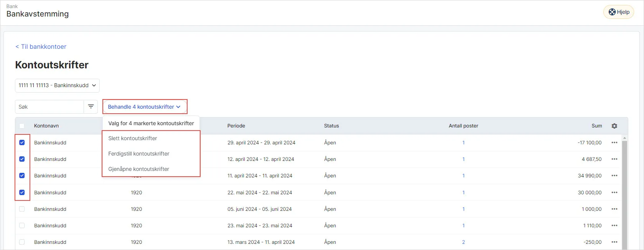Click the Søk search field

coord(49,107)
